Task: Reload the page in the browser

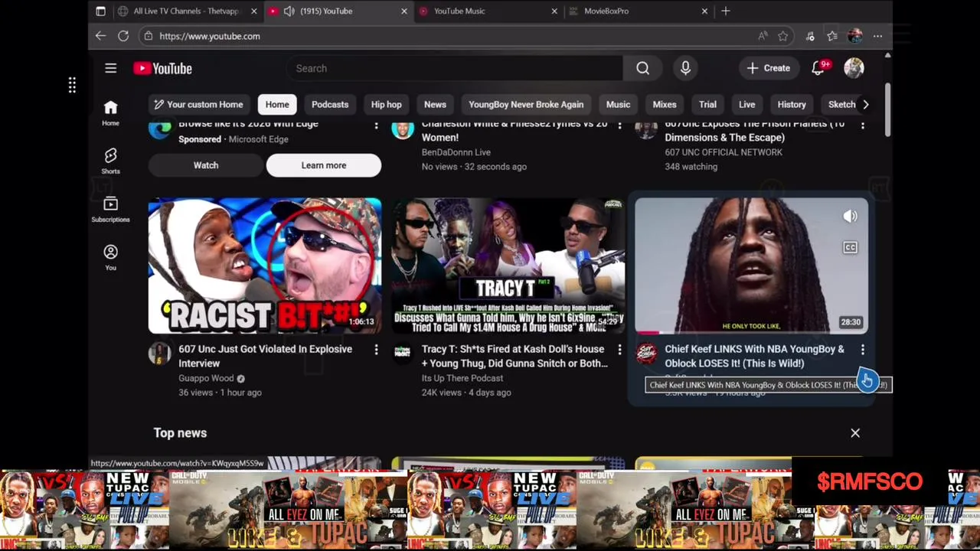Action: coord(123,36)
